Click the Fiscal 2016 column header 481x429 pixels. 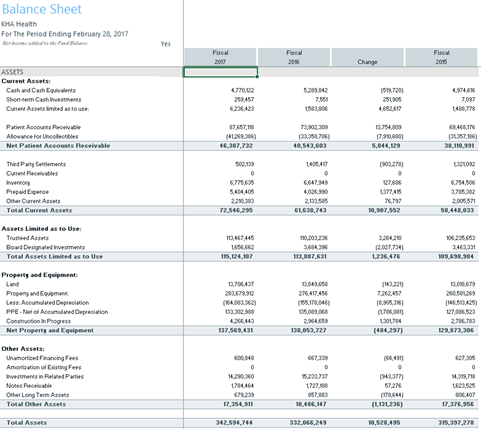pyautogui.click(x=294, y=57)
